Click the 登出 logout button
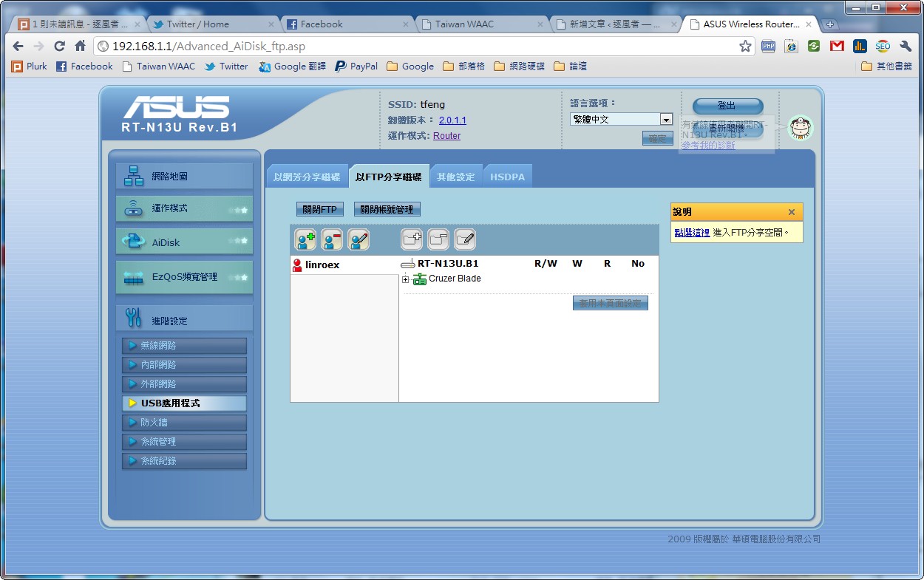Screen dimensions: 924x580 coord(727,106)
